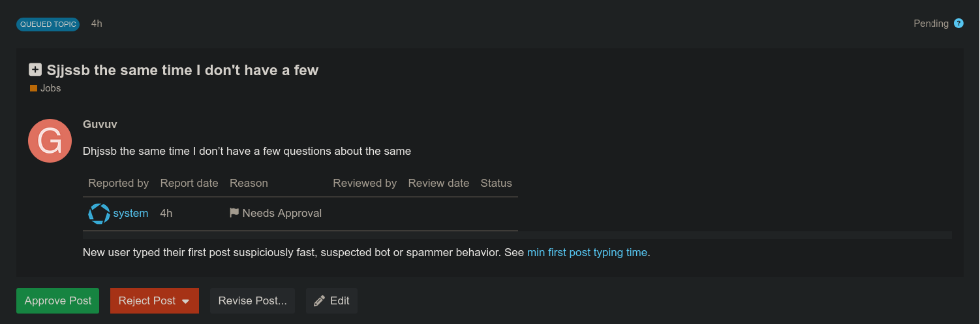
Task: Open Guvuv's round G avatar
Action: click(x=50, y=140)
